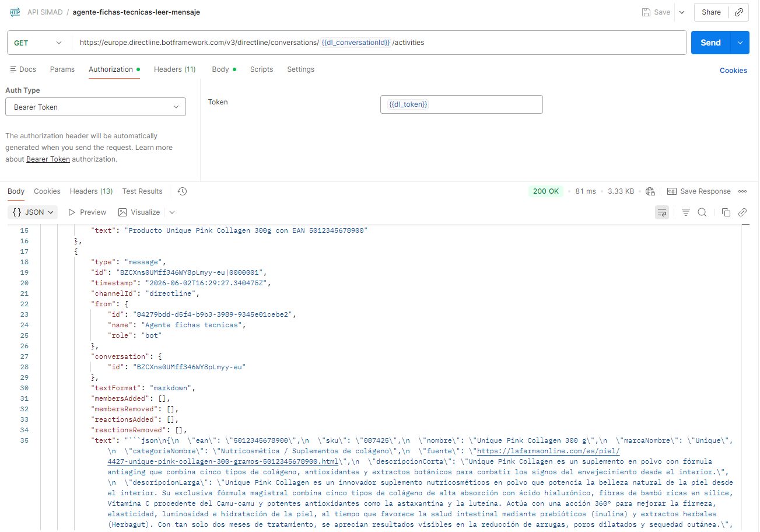
Task: Open the response more options ellipsis
Action: [743, 191]
